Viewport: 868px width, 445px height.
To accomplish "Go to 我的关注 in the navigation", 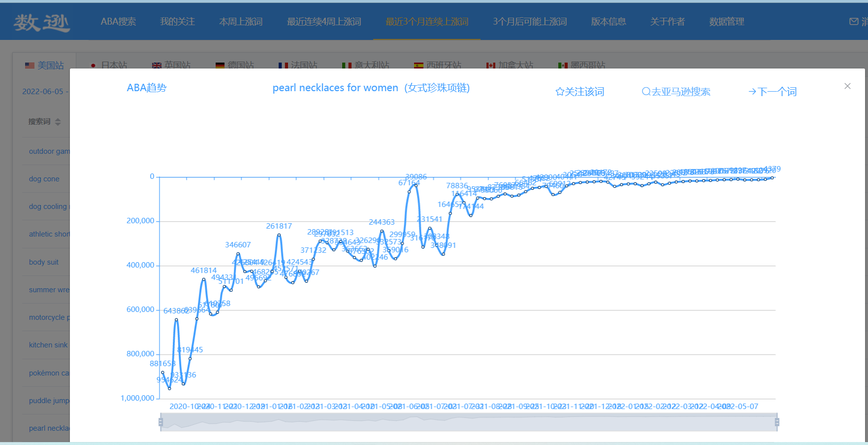I will click(178, 22).
